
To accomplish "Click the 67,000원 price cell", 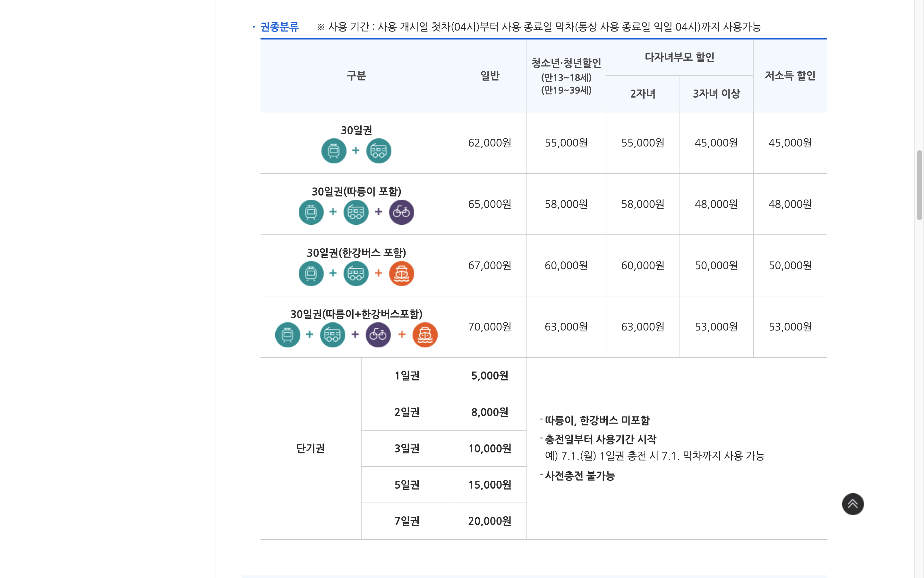I will point(490,265).
